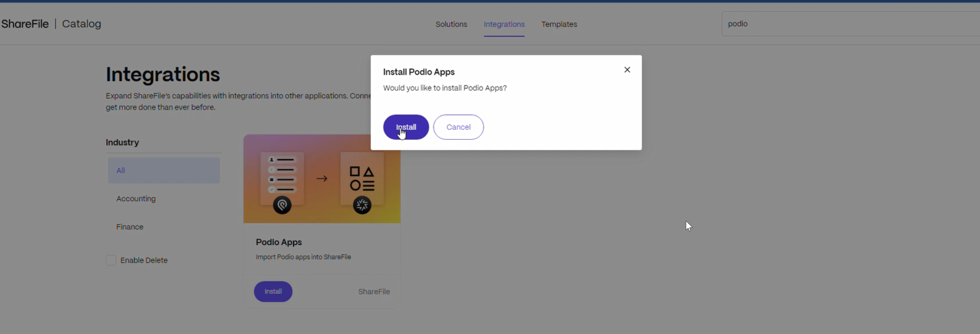Screen dimensions: 980x334
Task: Switch to the Integrations tab
Action: pyautogui.click(x=504, y=24)
